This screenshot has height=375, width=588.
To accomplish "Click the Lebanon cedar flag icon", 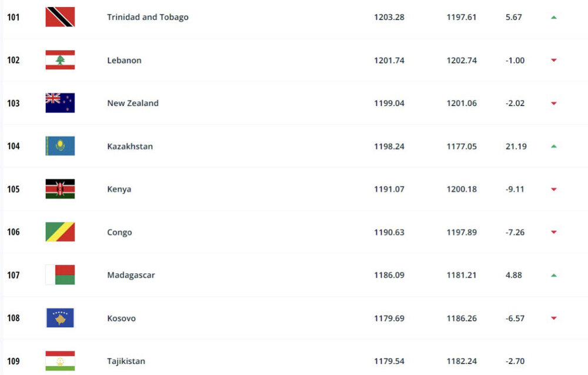I will coord(60,60).
